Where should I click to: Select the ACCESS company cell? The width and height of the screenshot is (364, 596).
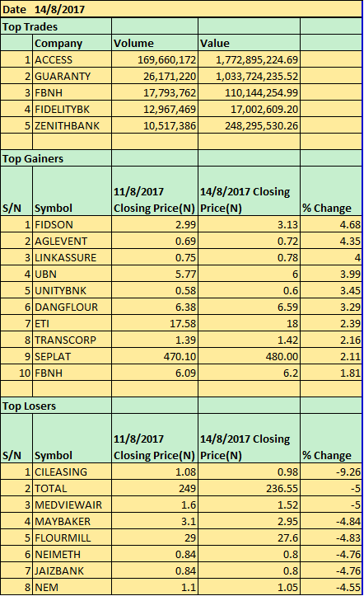[x=72, y=59]
